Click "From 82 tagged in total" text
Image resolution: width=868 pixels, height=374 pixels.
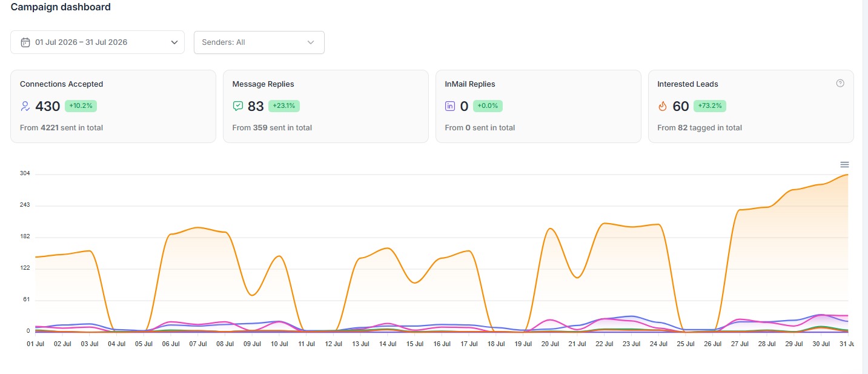tap(700, 128)
